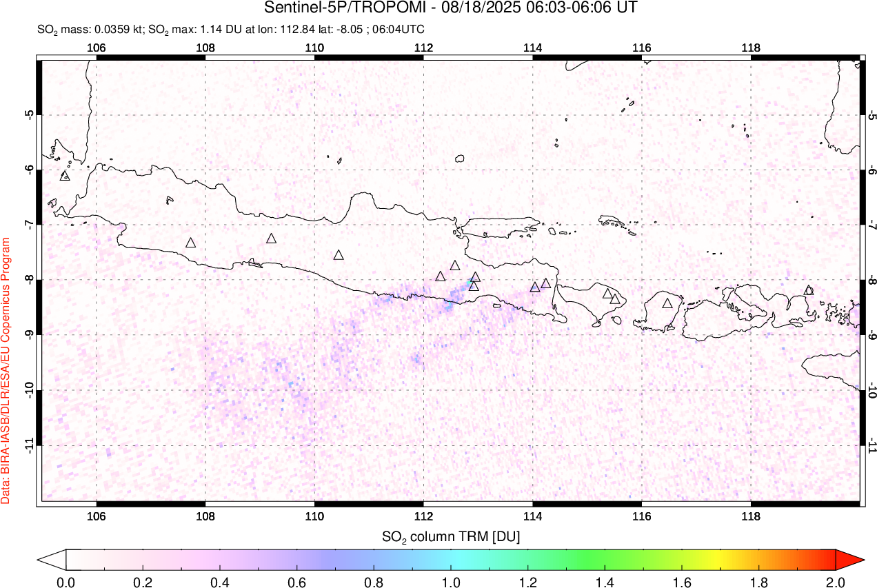This screenshot has width=877, height=588.
Task: Click the left axis latitude label -11
Action: pos(30,445)
